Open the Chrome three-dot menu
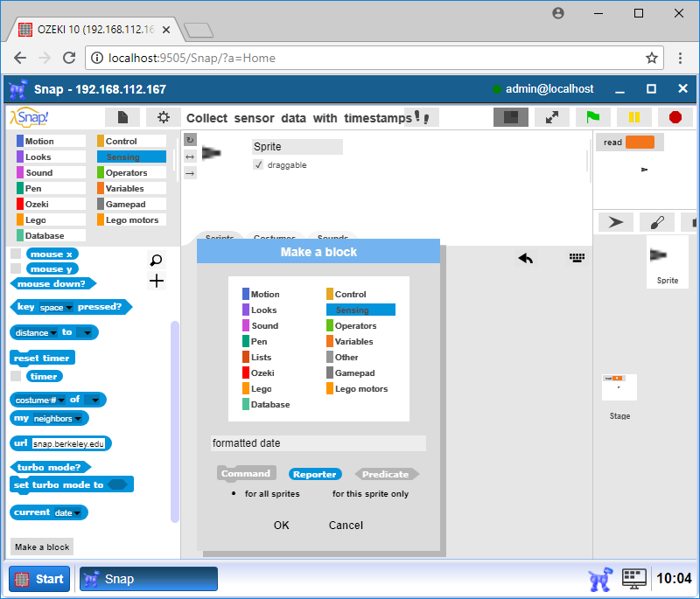 [680, 58]
